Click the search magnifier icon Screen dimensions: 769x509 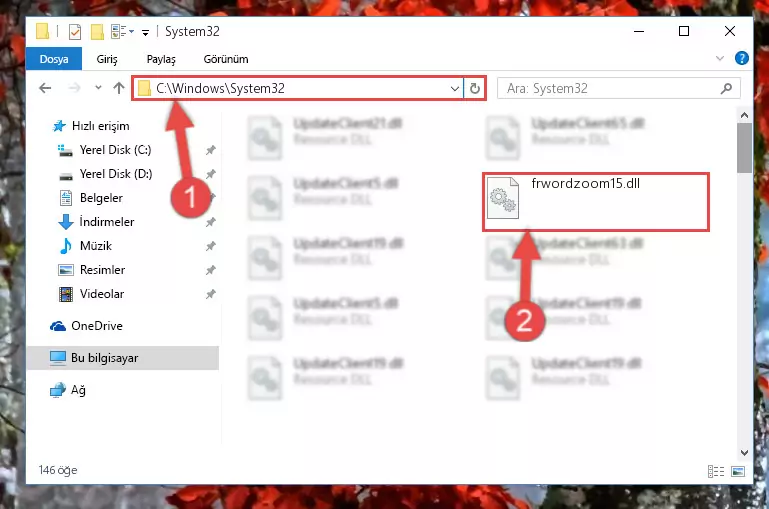pyautogui.click(x=726, y=88)
